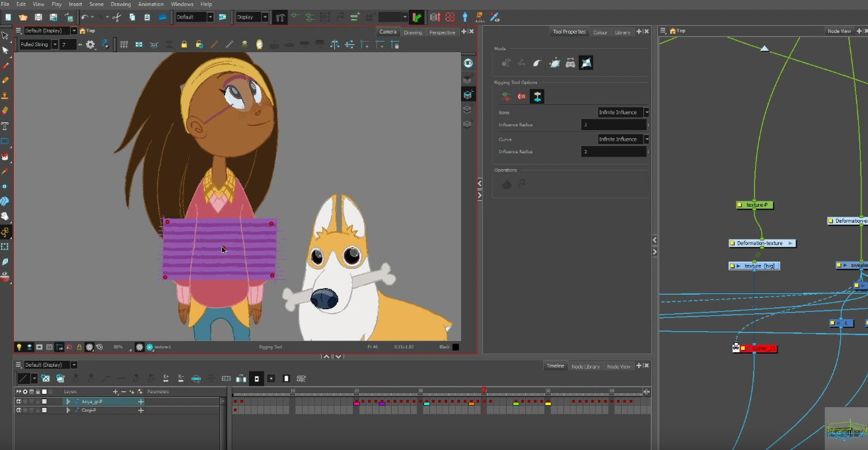The image size is (868, 450).
Task: Click the yellow oval mirror icon in Camera toolbar
Action: (x=260, y=44)
